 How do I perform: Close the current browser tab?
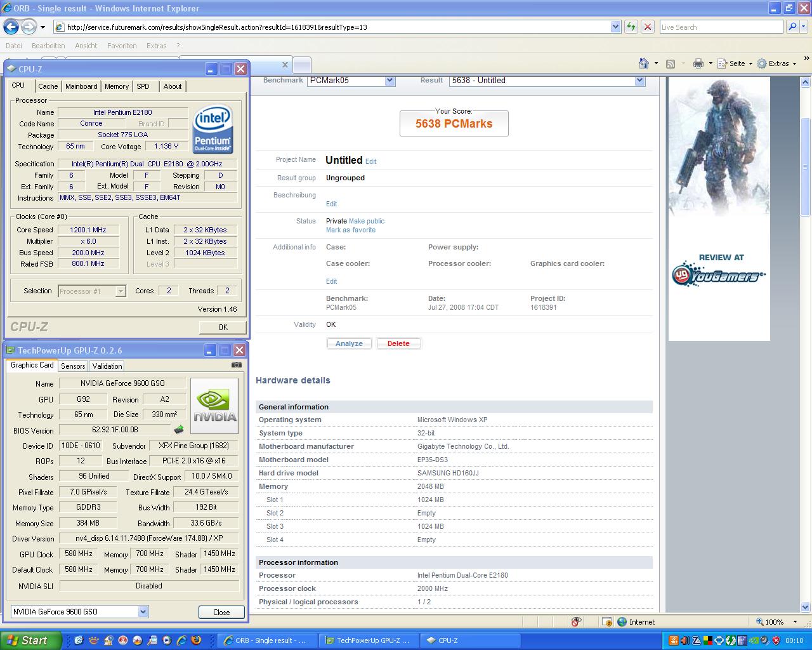coord(285,64)
